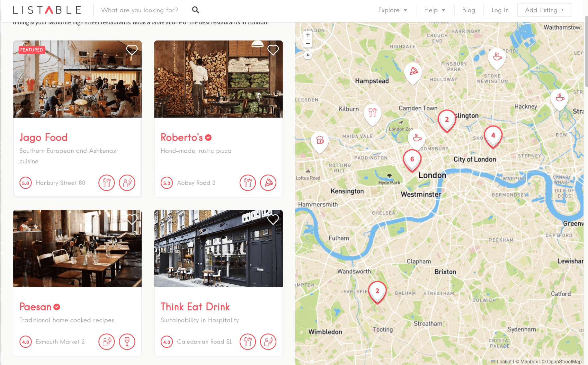
Task: Zoom in on the map
Action: point(308,35)
